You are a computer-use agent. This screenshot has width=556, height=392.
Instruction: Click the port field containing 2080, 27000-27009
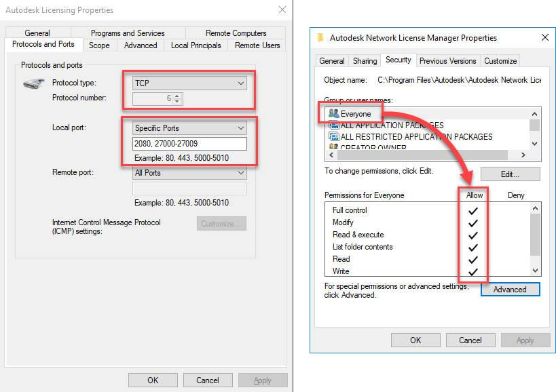[189, 143]
